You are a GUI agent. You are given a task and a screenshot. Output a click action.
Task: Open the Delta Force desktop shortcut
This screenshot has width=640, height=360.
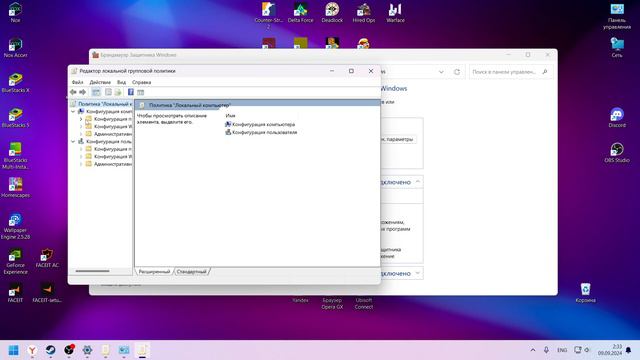pyautogui.click(x=300, y=12)
